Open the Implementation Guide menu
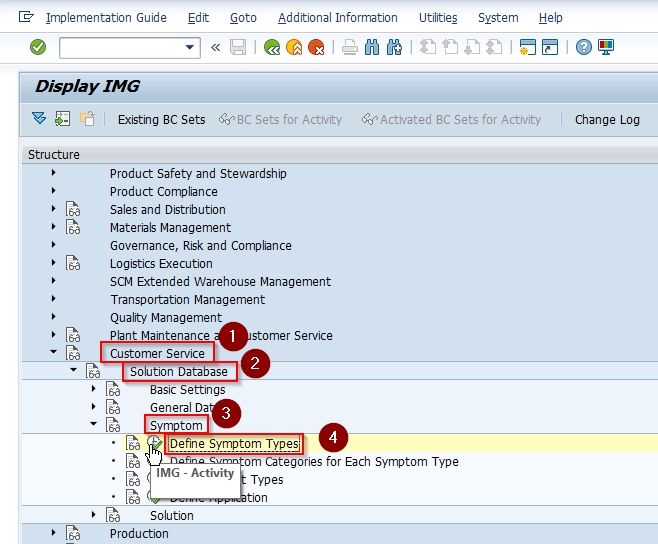 pyautogui.click(x=106, y=18)
